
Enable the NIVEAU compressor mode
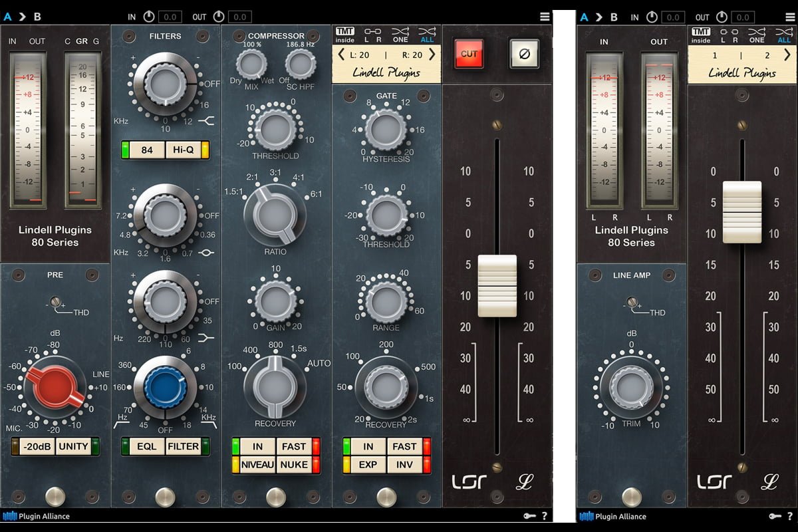click(x=257, y=464)
